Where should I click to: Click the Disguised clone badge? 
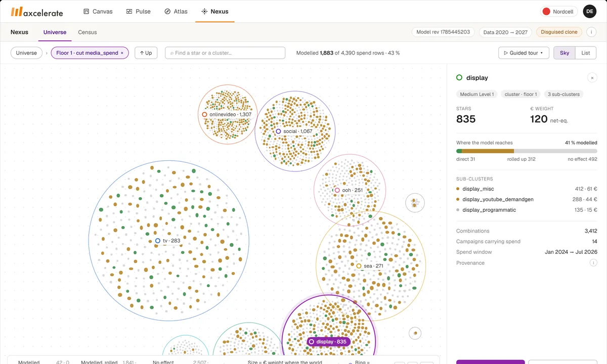click(x=559, y=32)
